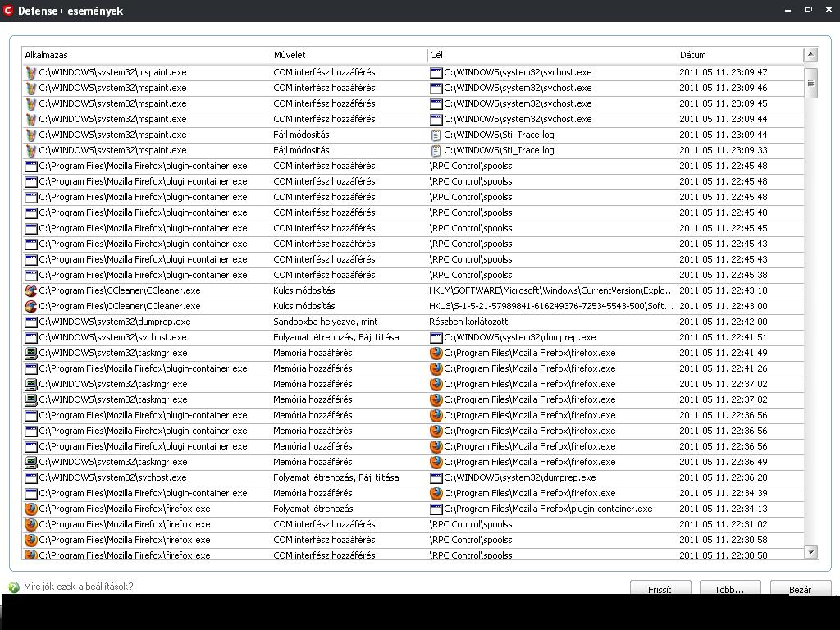Screen dimensions: 840x630
Task: Click 'Memória hozzáférés' in the 22:36:49 row
Action: [x=313, y=462]
